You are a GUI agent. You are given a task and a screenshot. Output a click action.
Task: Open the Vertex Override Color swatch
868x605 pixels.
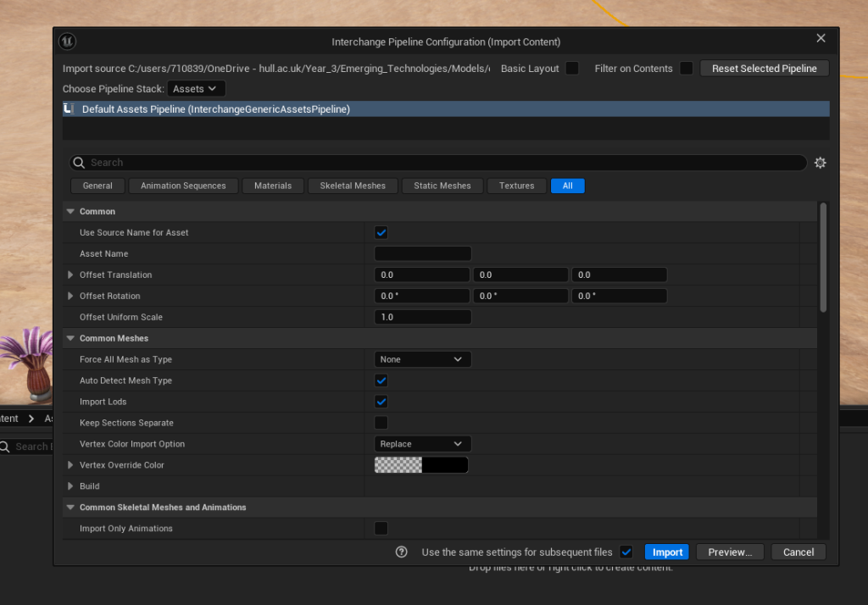click(x=421, y=465)
